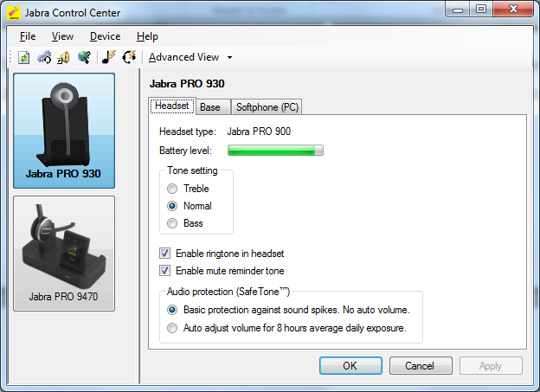The height and width of the screenshot is (392, 540).
Task: Click the Battery level label
Action: coord(185,151)
